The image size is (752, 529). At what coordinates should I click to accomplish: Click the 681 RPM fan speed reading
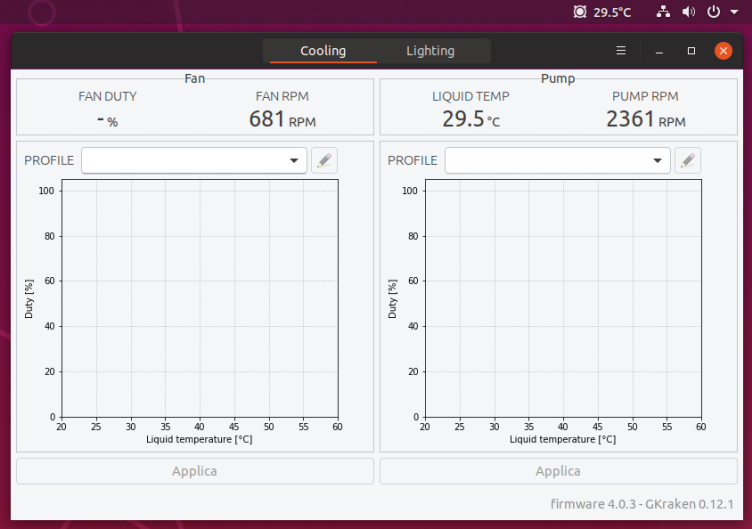[279, 120]
